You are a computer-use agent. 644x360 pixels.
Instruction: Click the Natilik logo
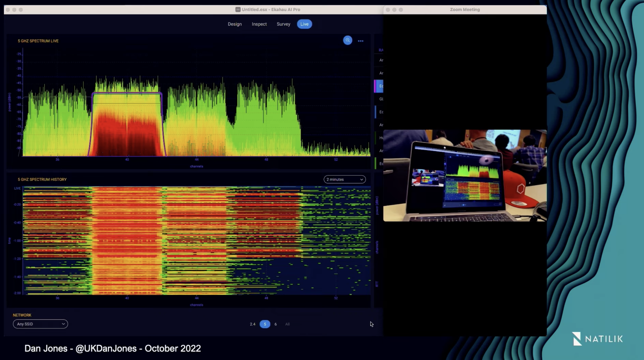[x=597, y=339]
